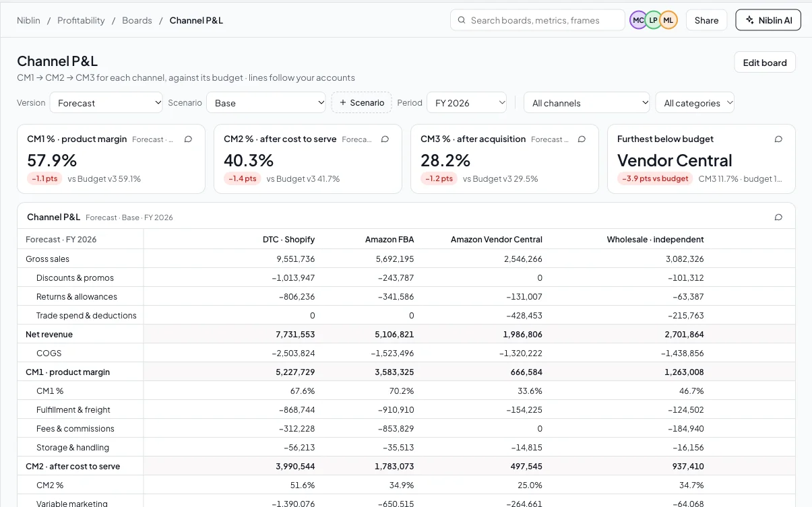Select the DTC · Shopify column header
Viewport: 812px width, 507px height.
(288, 240)
